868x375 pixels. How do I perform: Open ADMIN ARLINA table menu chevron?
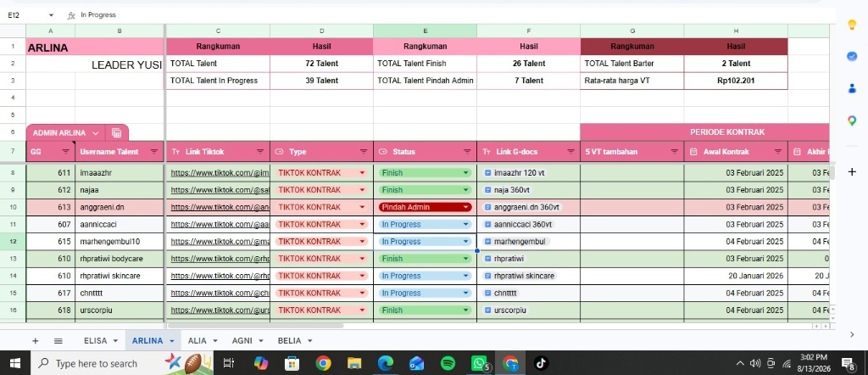95,133
